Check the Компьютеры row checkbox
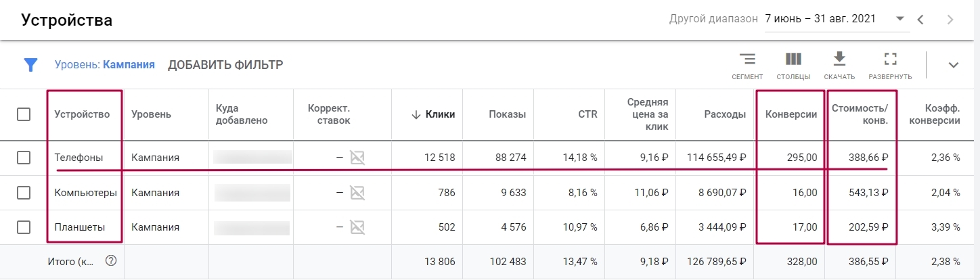The width and height of the screenshot is (980, 280). (x=24, y=193)
